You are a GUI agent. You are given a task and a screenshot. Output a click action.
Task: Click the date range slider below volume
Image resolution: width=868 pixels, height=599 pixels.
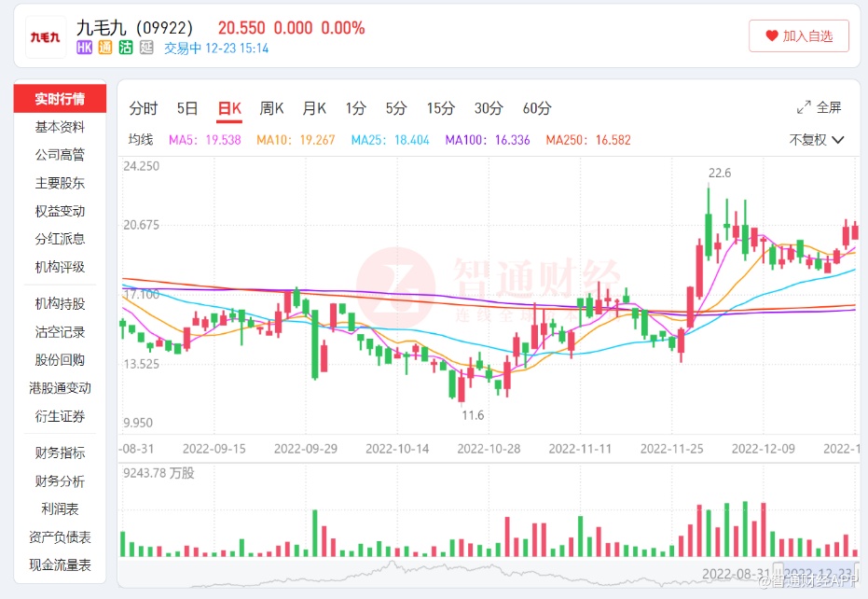[485, 570]
